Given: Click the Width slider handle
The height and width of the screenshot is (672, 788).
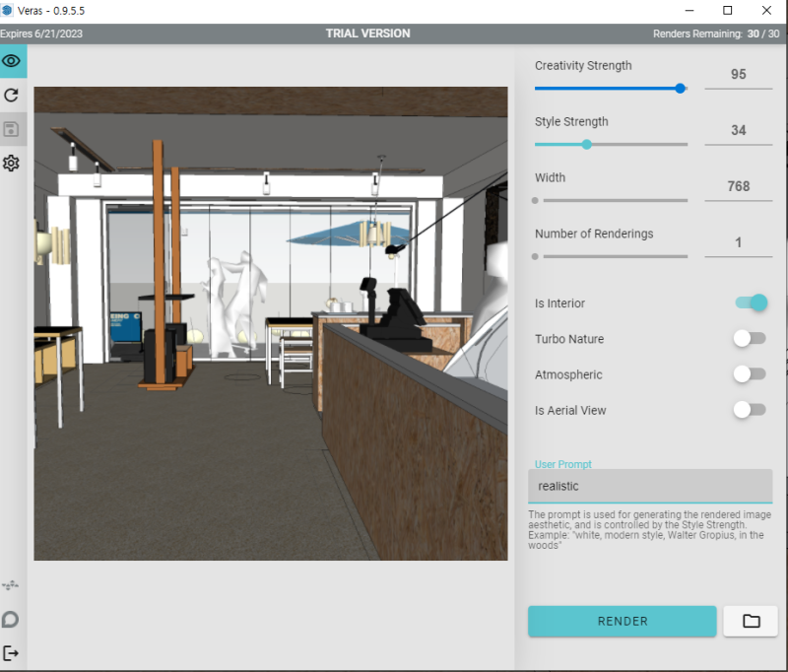Looking at the screenshot, I should (x=535, y=201).
